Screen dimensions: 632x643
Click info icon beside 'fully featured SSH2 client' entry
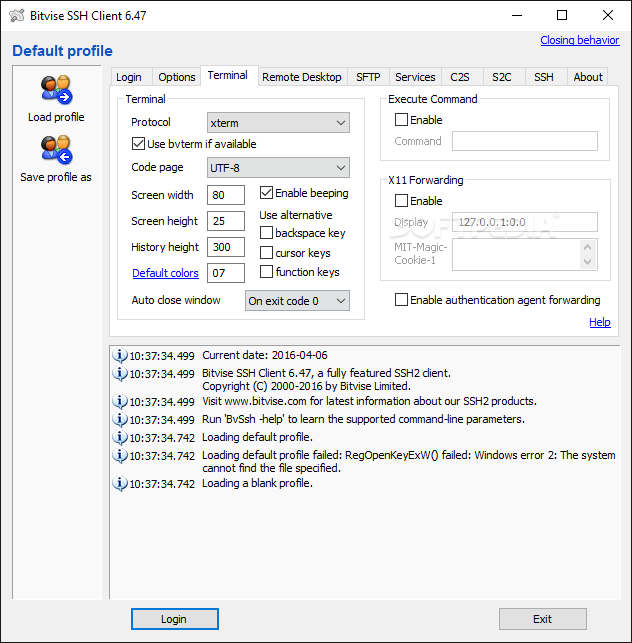(120, 374)
